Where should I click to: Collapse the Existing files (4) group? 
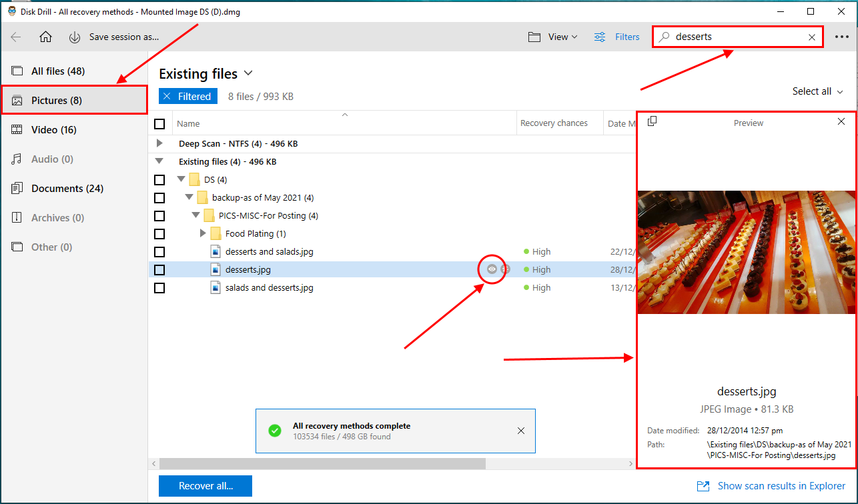[x=159, y=161]
